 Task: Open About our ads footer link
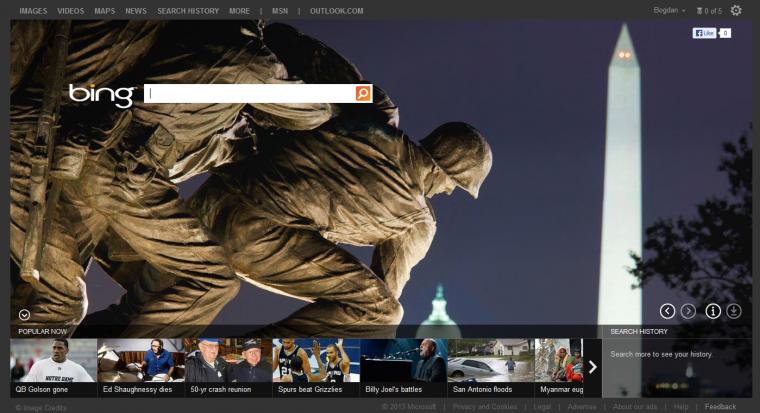coord(635,407)
